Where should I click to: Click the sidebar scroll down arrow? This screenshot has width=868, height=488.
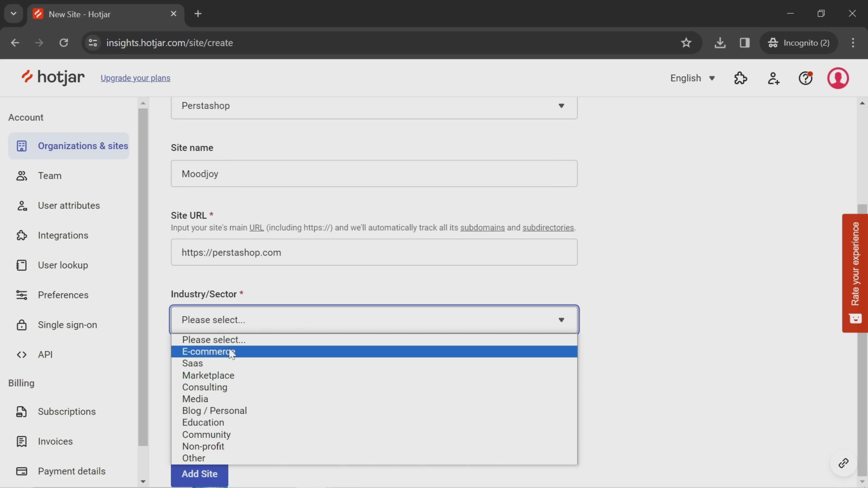pyautogui.click(x=143, y=482)
